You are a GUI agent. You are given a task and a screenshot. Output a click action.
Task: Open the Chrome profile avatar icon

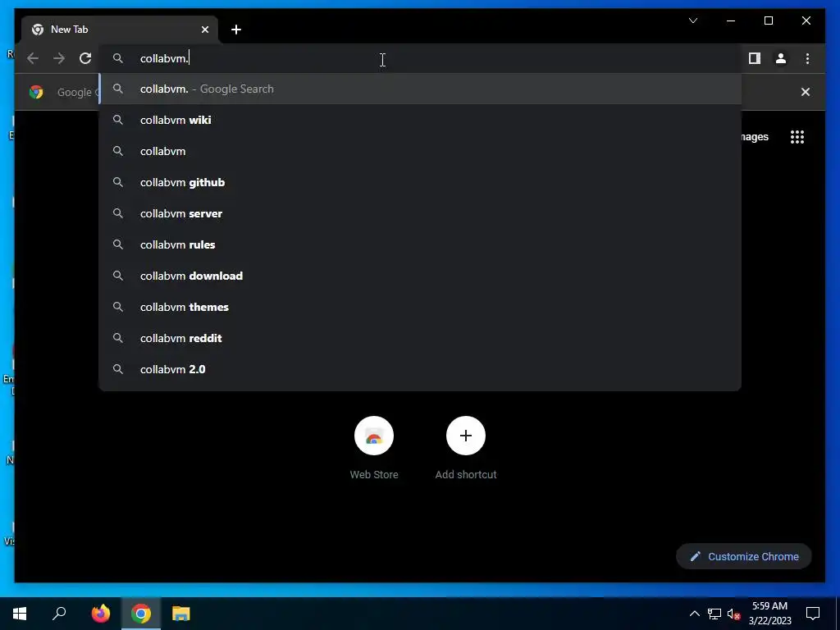[x=781, y=58]
